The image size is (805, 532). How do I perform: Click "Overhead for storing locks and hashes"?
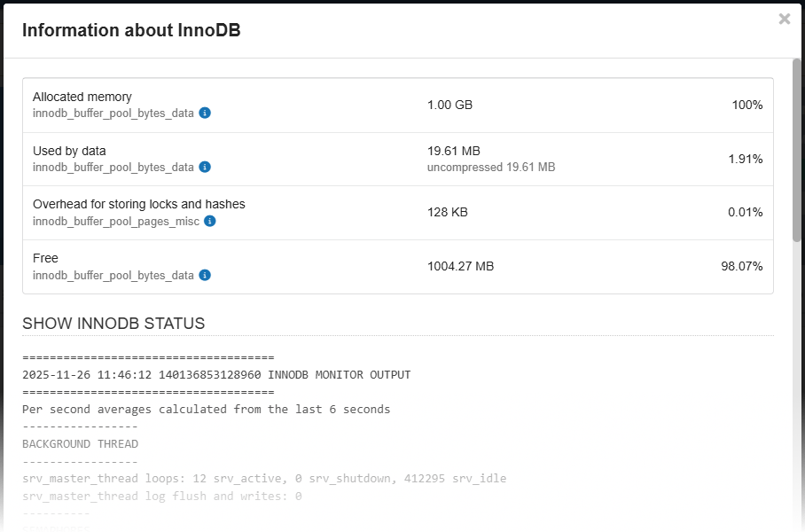139,204
